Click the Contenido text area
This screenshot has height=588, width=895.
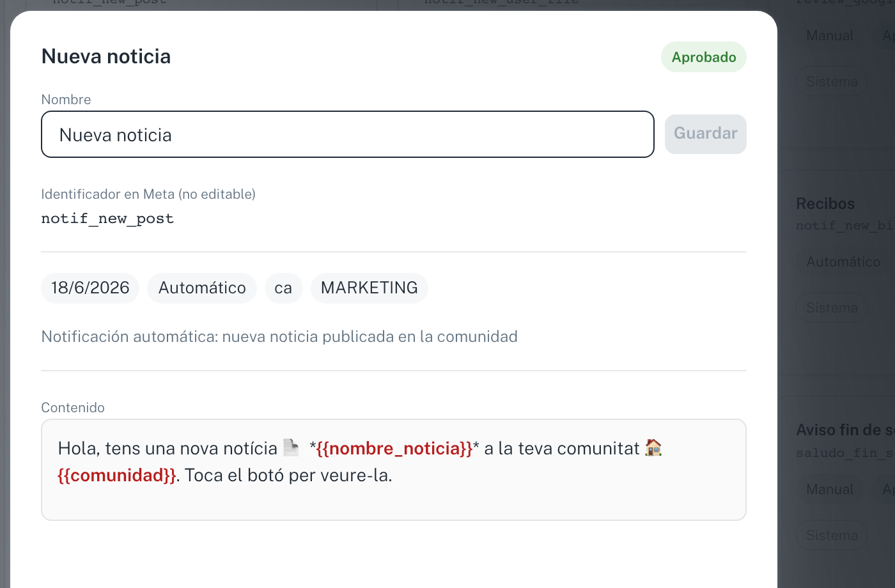click(x=394, y=470)
